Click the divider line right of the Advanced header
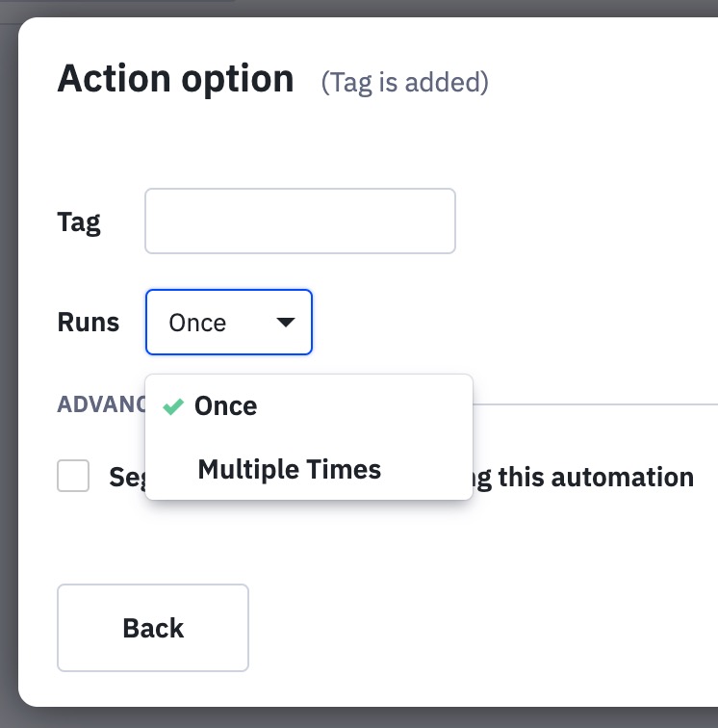The image size is (718, 728). [x=597, y=404]
